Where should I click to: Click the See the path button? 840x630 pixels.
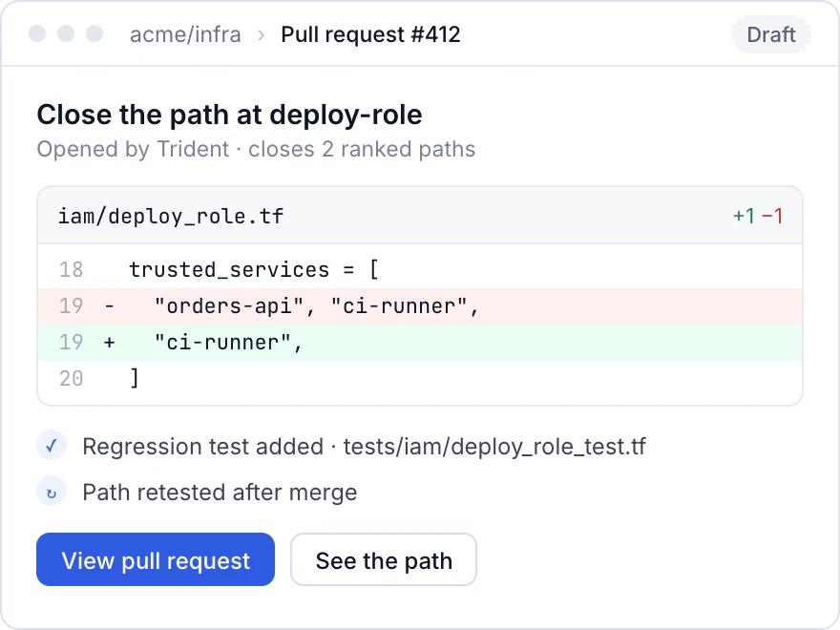384,559
